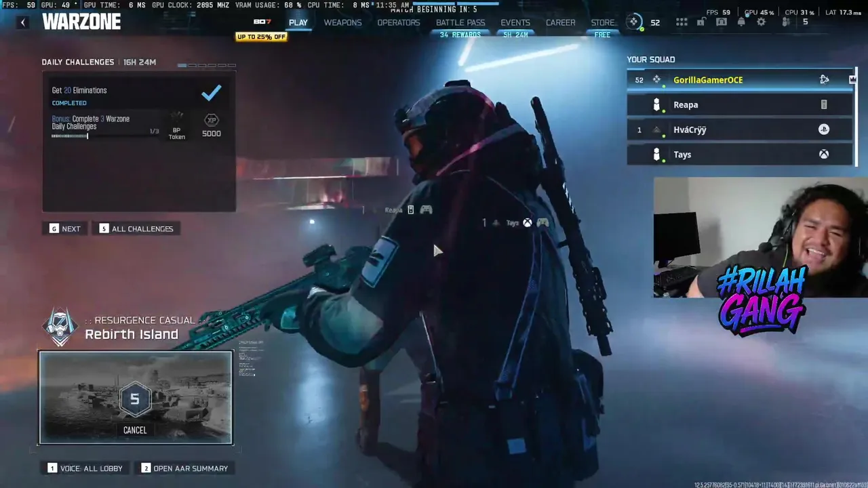Open the grid apps menu icon
868x488 pixels.
(x=682, y=22)
